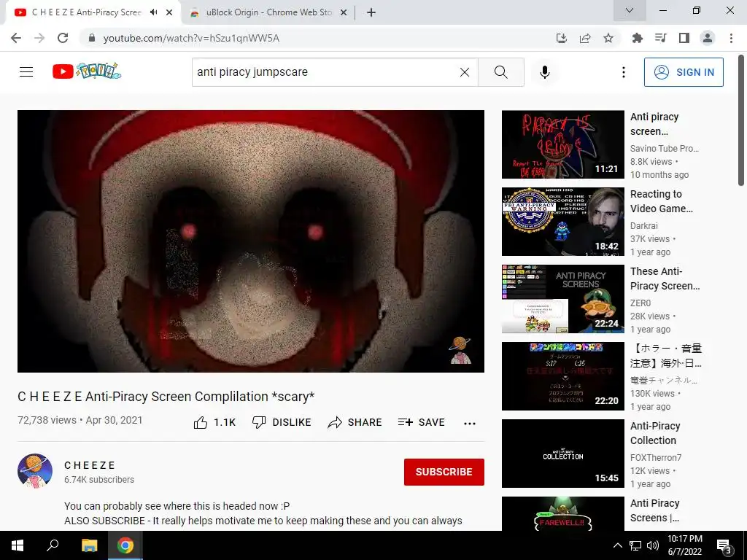This screenshot has width=747, height=560.
Task: Switch to uBlock Origin Chrome Web Store tab
Action: click(268, 12)
